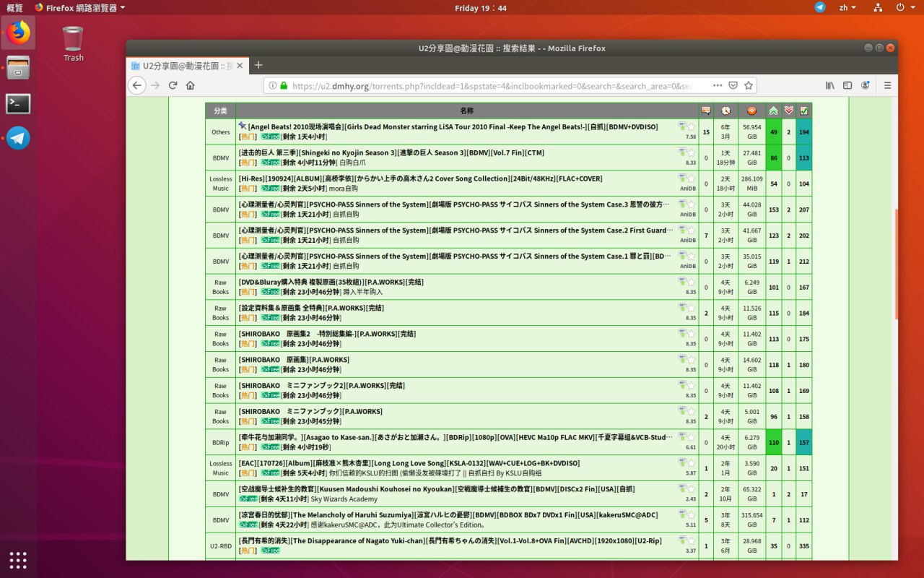Toggle bookmark star for PSYCHO-PASS Case.2 torrent
This screenshot has height=578, width=924.
click(691, 230)
